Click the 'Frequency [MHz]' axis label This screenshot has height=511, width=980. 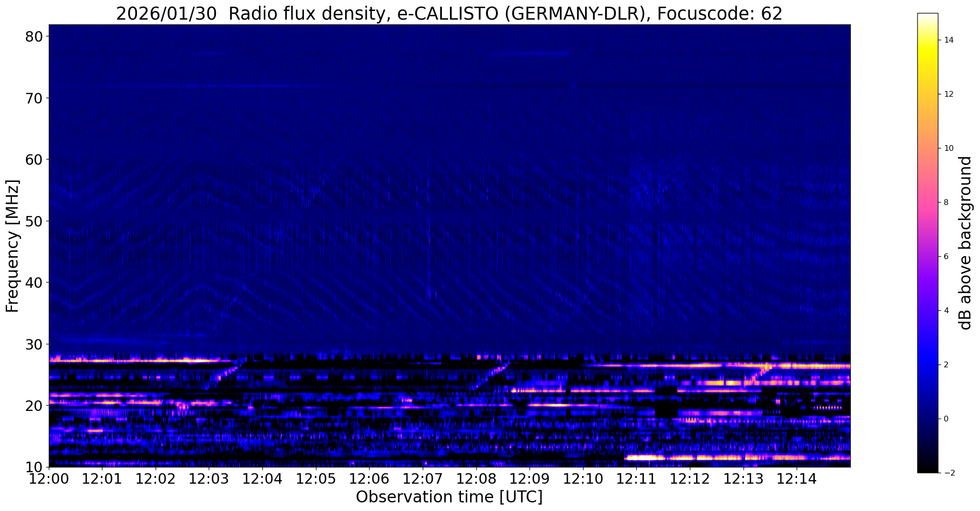pos(12,246)
